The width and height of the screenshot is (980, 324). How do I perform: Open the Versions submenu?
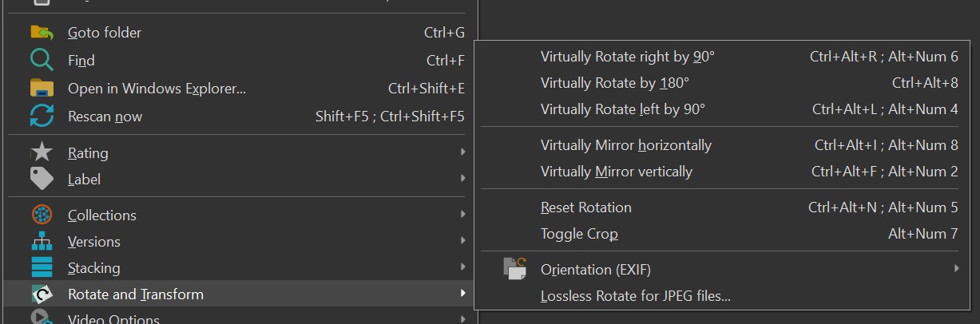point(236,241)
